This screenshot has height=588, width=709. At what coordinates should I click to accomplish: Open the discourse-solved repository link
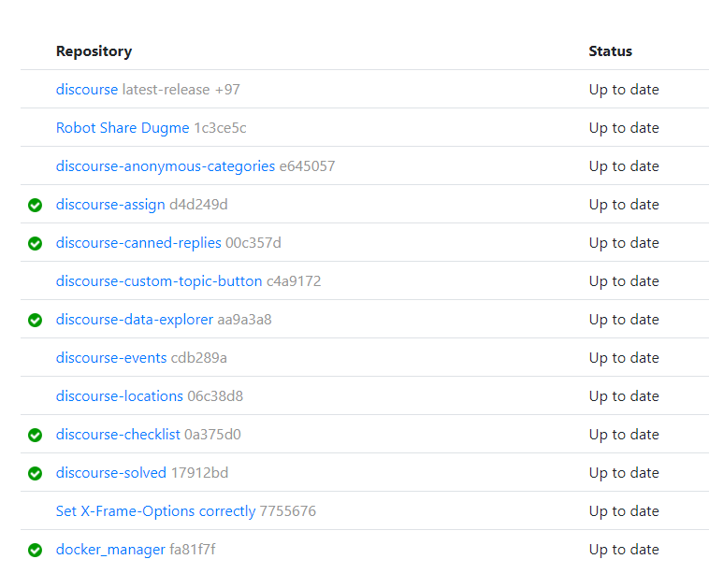(111, 473)
